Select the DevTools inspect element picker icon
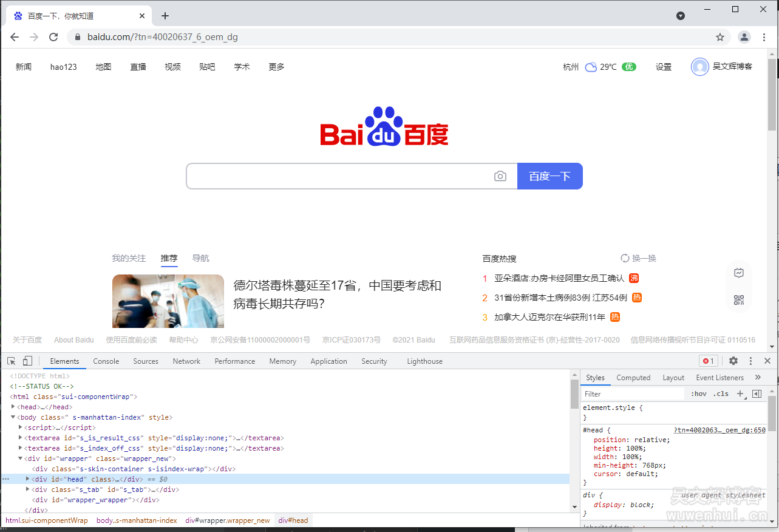The height and width of the screenshot is (532, 779). (11, 361)
